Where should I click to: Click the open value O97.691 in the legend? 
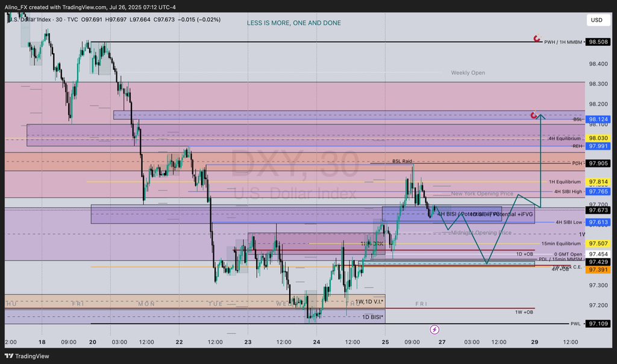(92, 19)
